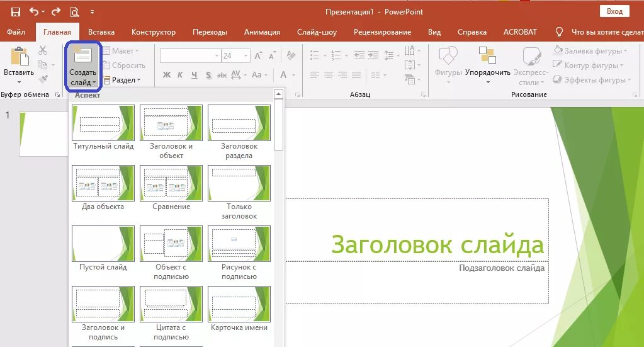Switch to the Вставка tab
Image resolution: width=644 pixels, height=347 pixels.
(x=101, y=32)
